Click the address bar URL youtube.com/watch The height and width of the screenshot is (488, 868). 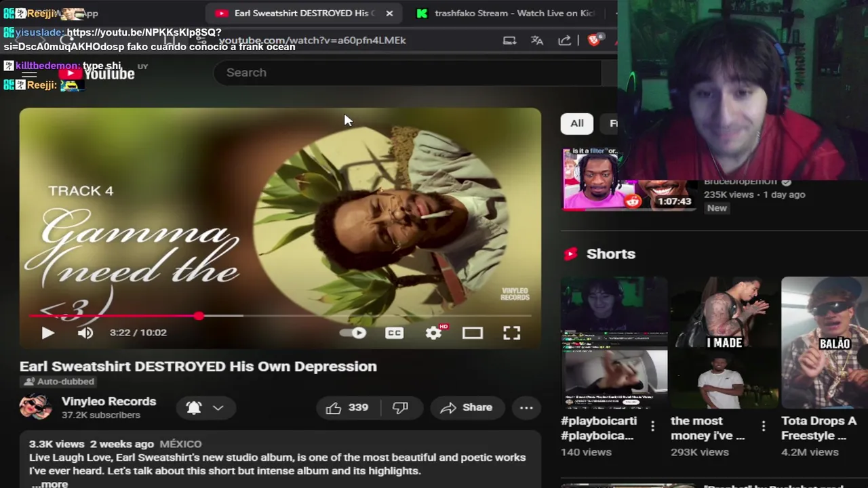coord(312,40)
